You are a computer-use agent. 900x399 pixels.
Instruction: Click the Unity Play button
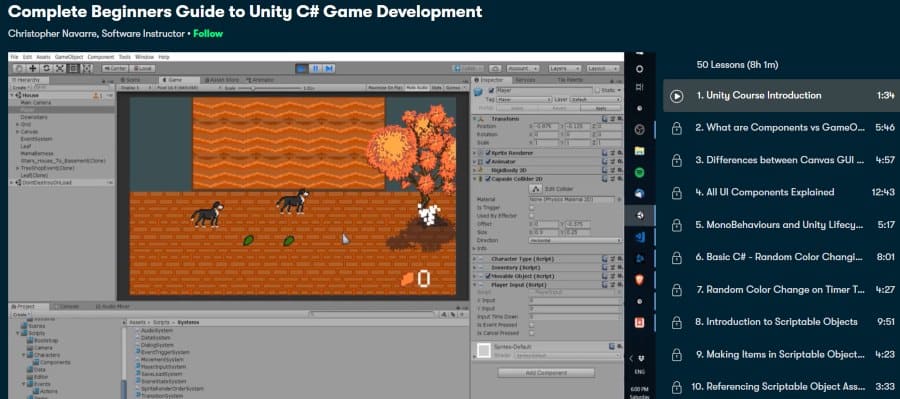coord(302,68)
